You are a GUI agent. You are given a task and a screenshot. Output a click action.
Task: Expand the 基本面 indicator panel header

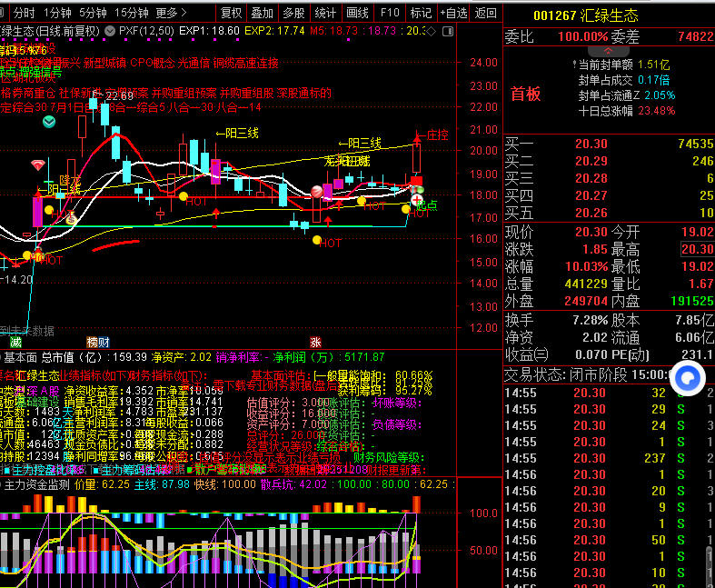pyautogui.click(x=20, y=357)
